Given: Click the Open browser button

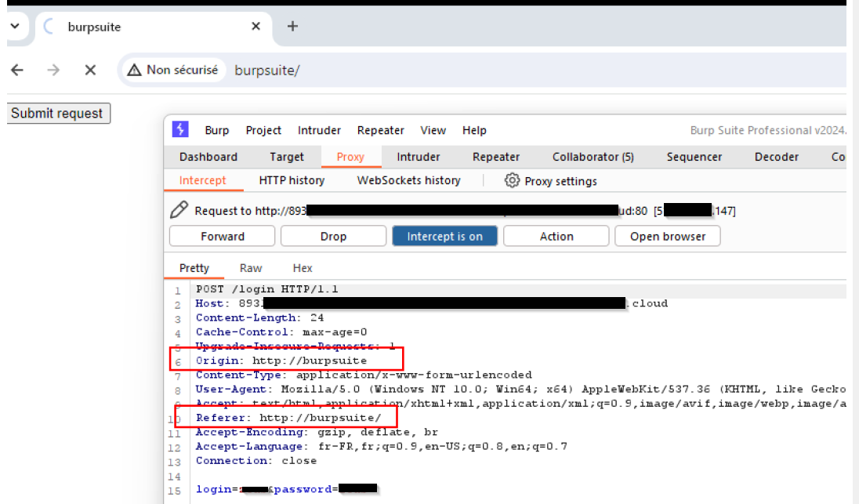Looking at the screenshot, I should click(x=668, y=236).
